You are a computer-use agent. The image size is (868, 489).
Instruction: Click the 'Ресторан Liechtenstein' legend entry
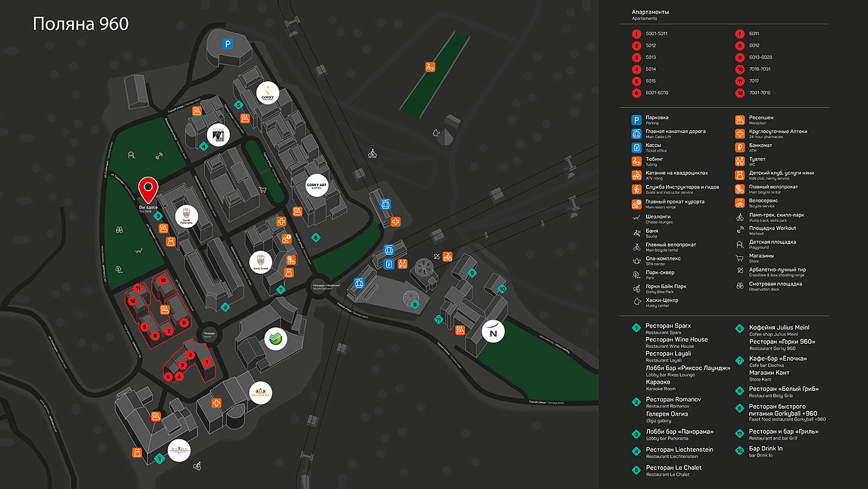[680, 449]
